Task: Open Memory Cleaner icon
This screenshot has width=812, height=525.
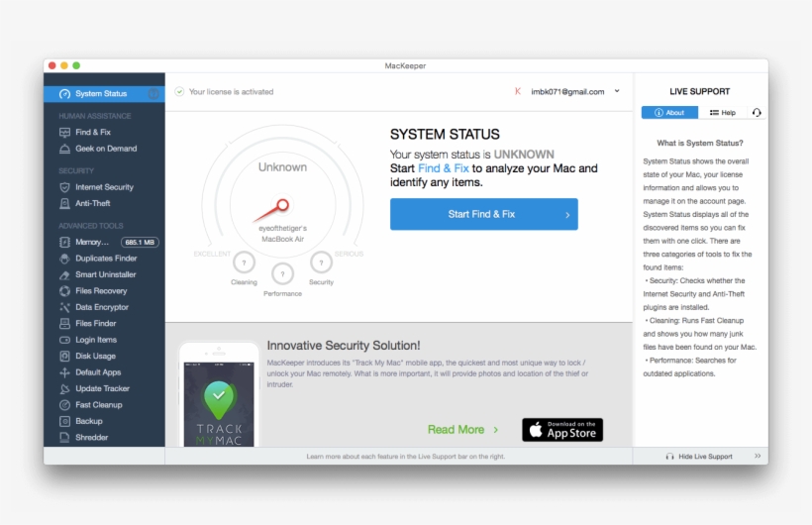Action: (64, 242)
